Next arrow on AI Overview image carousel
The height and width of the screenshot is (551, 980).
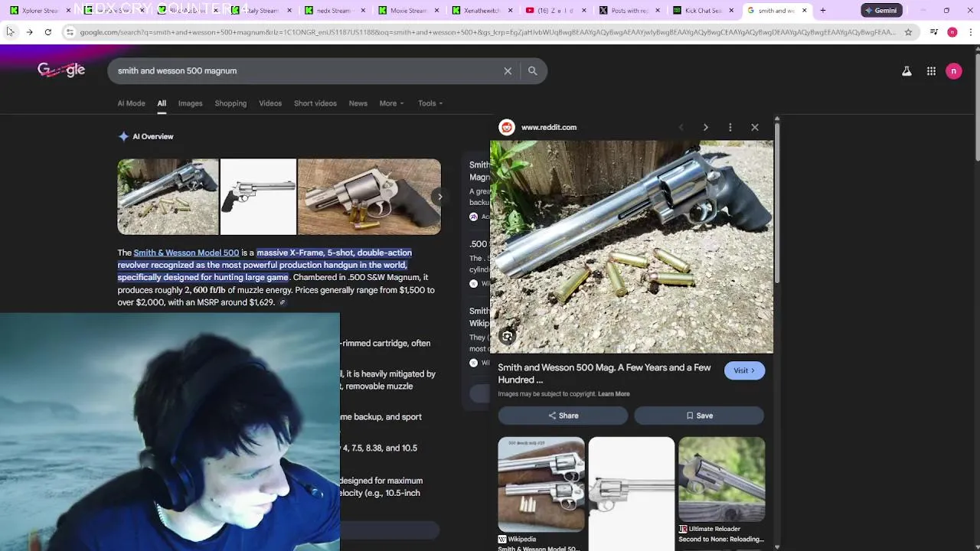click(439, 197)
